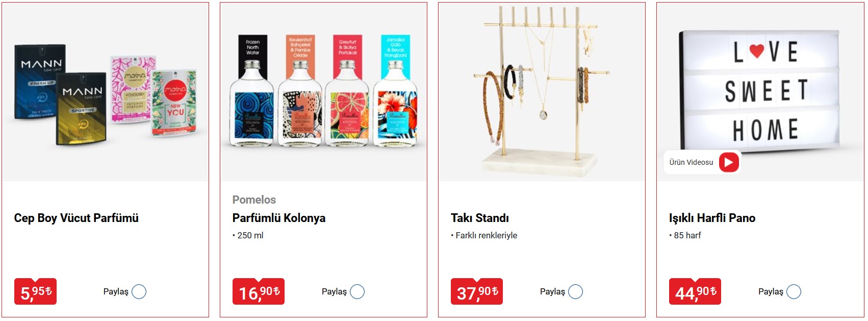Toggle the Paylaş circle for Işıklı Harfli Pano
The height and width of the screenshot is (321, 868).
point(794,292)
